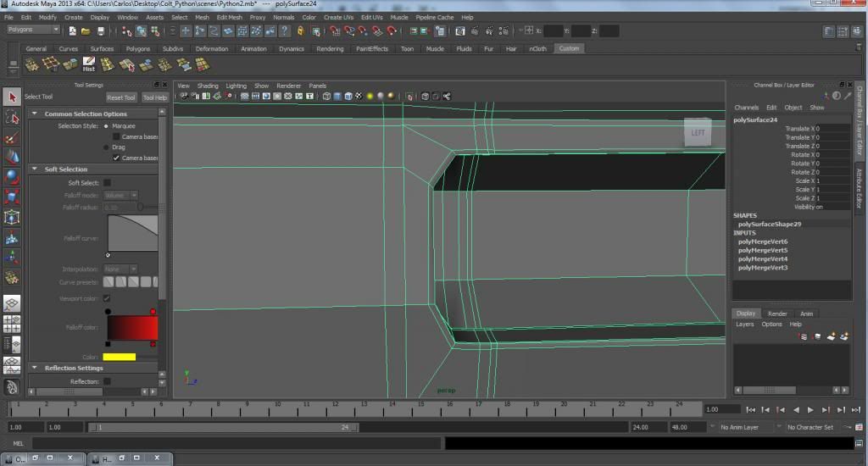Click the open scene folder icon
The image size is (868, 466).
[x=86, y=31]
